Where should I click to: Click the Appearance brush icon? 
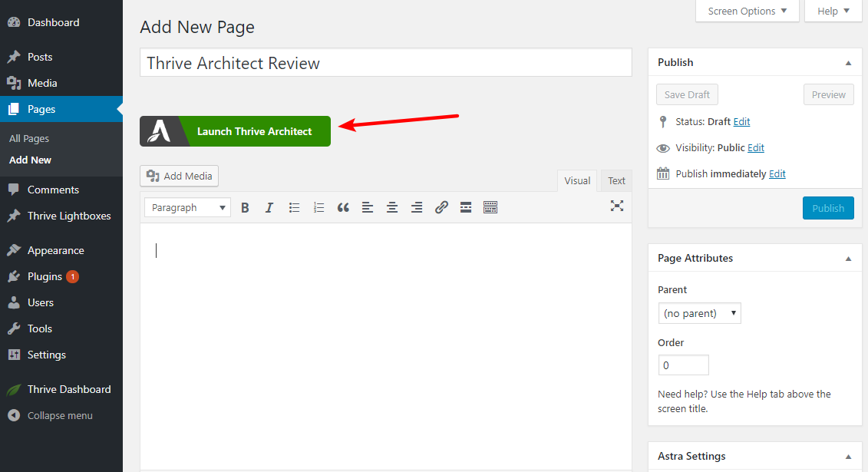click(x=14, y=251)
